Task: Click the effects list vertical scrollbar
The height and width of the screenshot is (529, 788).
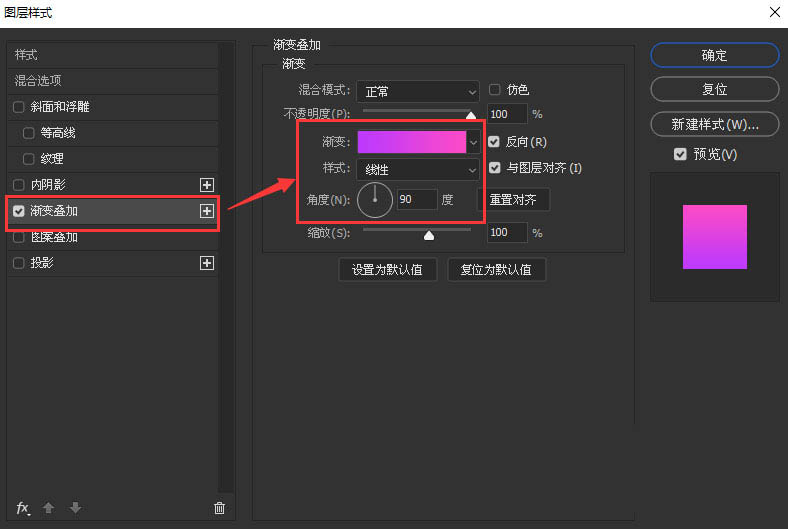Action: tap(228, 267)
